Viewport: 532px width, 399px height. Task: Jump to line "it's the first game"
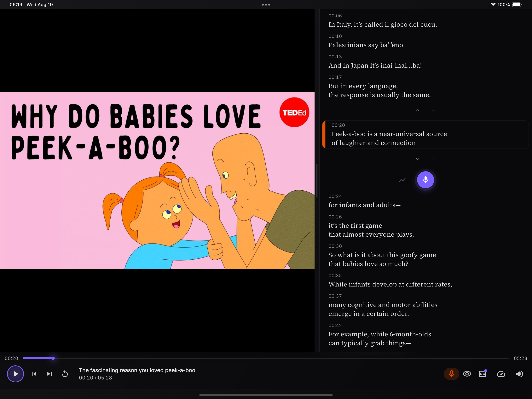coord(355,225)
